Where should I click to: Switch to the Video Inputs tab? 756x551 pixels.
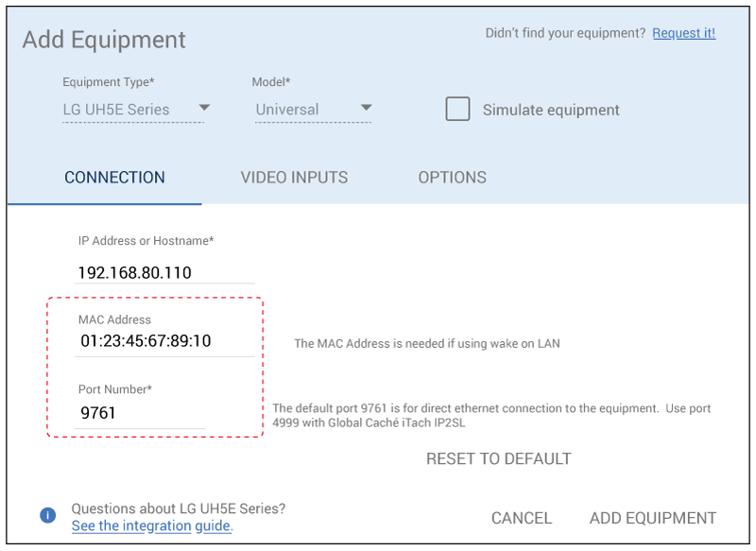tap(294, 178)
